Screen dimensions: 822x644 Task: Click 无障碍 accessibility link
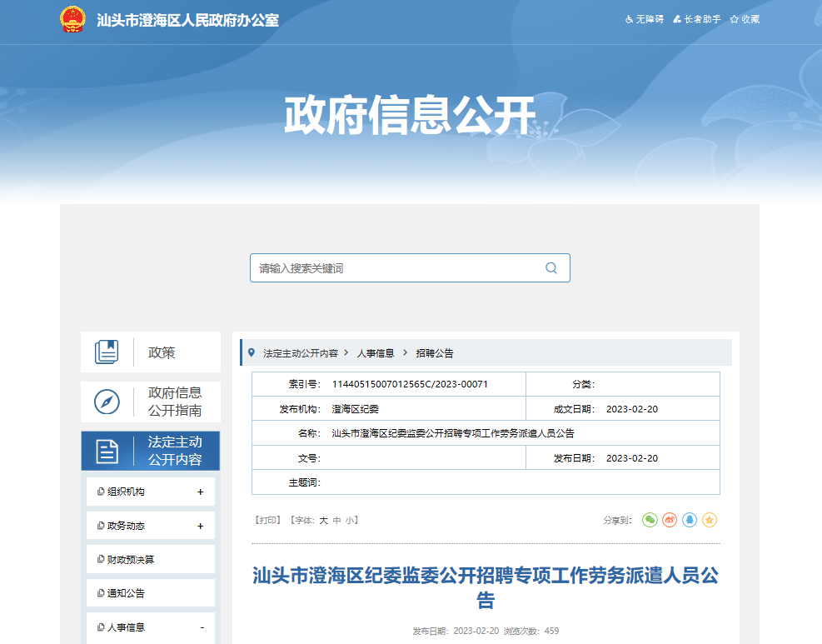tap(644, 19)
